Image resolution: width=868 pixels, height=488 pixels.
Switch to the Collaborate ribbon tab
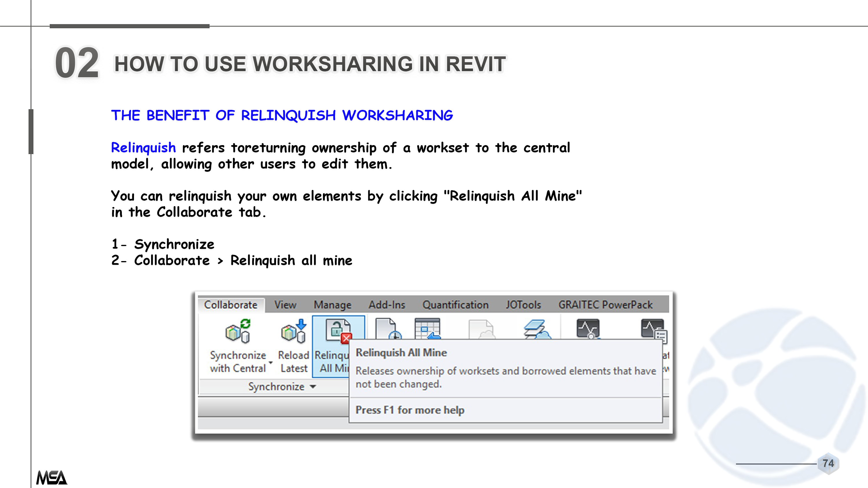[x=231, y=305]
